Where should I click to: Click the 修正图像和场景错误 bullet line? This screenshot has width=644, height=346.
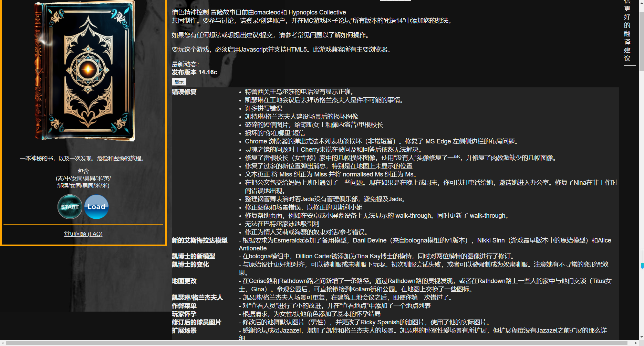pyautogui.click(x=304, y=207)
